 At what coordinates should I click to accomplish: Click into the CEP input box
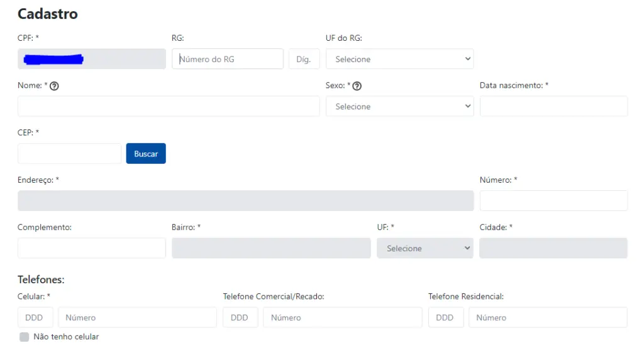(69, 153)
